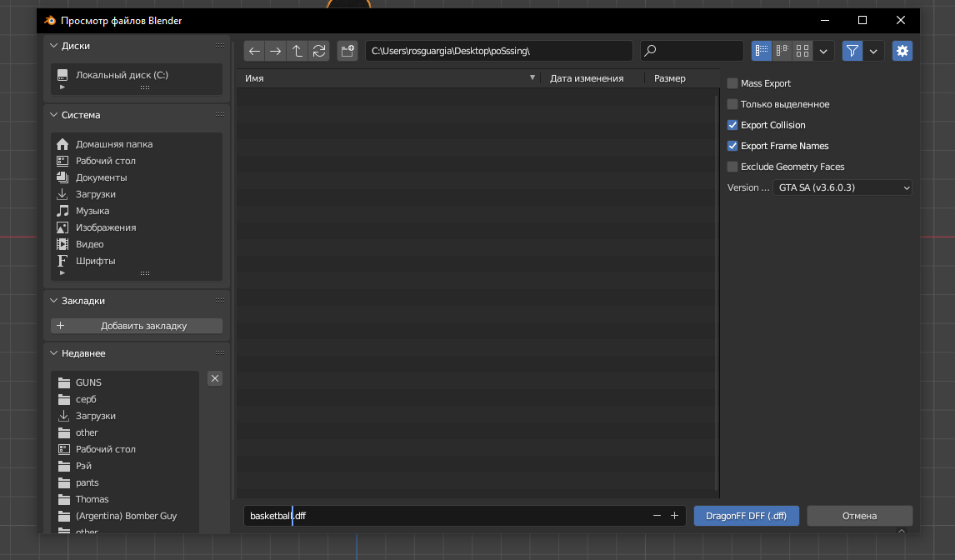
Task: Enable Exclude Geometry Faces checkbox
Action: tap(732, 167)
